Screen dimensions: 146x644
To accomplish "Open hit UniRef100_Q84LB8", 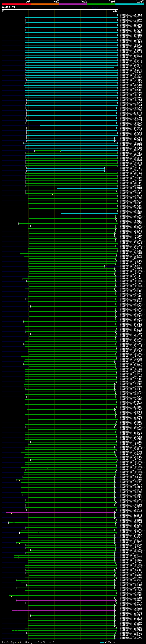I will 131,72.
